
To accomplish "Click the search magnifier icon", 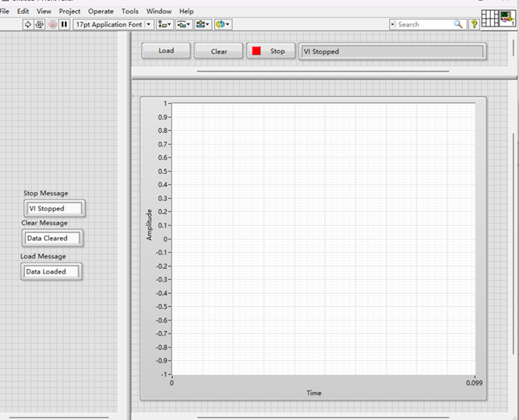I will pos(458,25).
